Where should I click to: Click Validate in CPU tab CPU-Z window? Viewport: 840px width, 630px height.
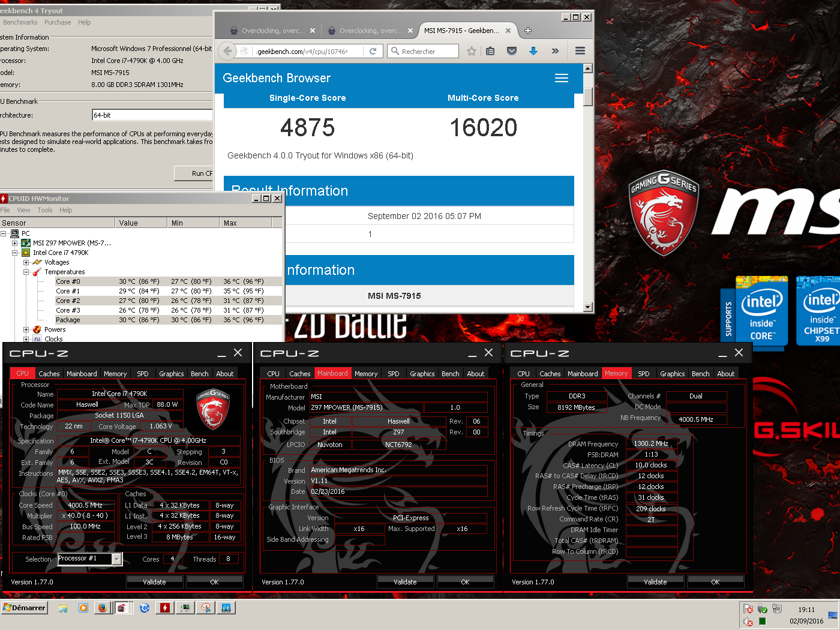(x=154, y=582)
